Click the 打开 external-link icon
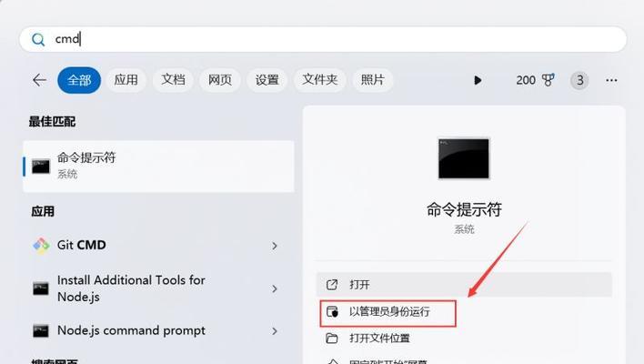The width and height of the screenshot is (644, 364). [332, 284]
